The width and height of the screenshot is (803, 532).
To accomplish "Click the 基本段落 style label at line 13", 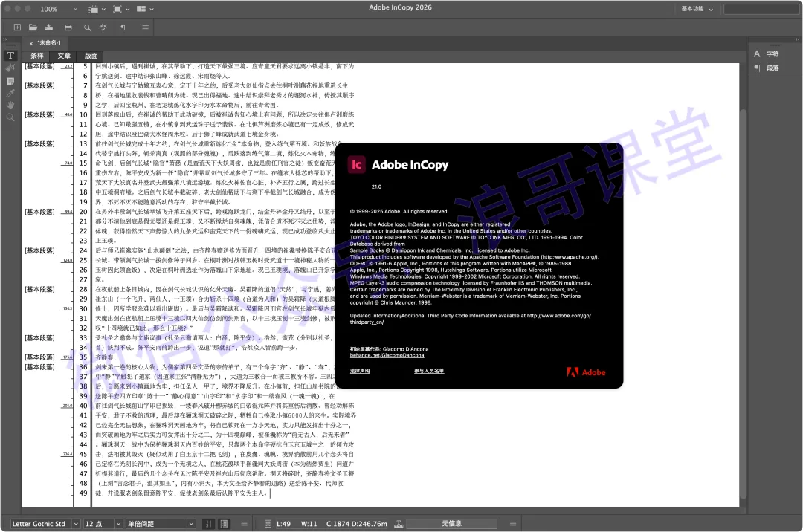I will pos(39,143).
